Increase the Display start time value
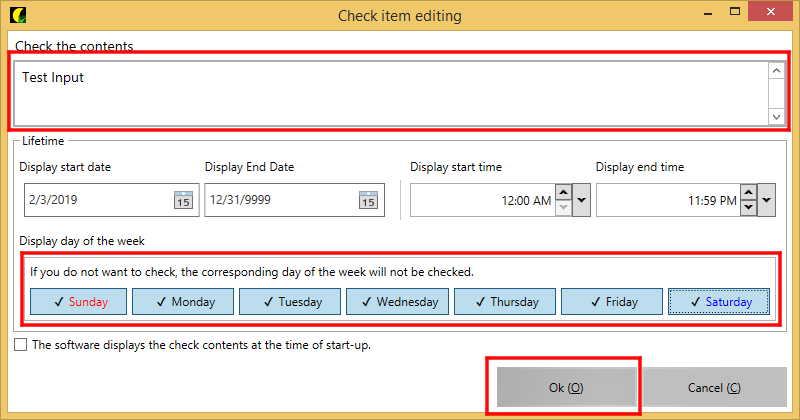The width and height of the screenshot is (800, 420). [564, 193]
